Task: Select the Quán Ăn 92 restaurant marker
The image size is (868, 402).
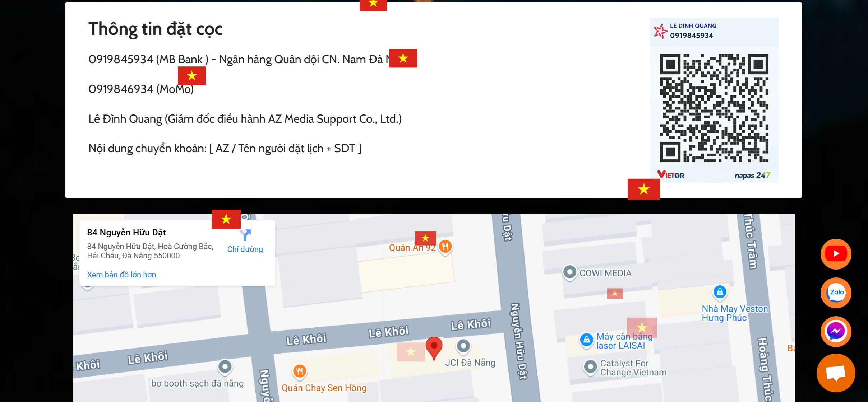Action: point(445,247)
